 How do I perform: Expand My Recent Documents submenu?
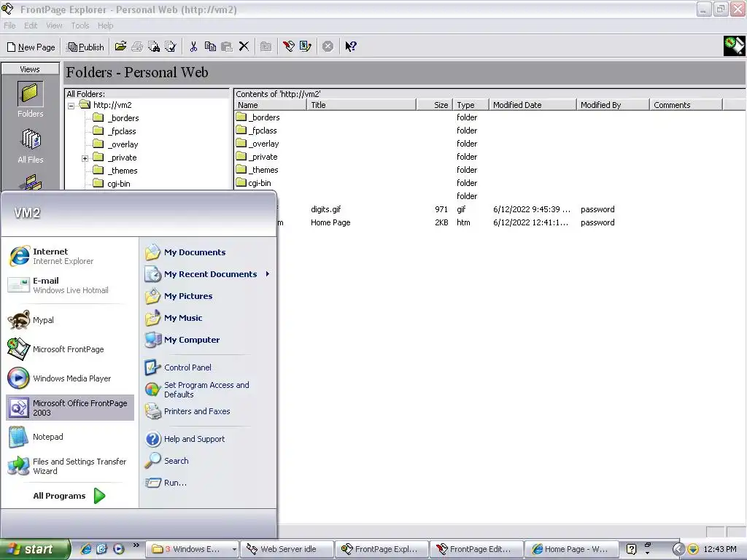(208, 274)
